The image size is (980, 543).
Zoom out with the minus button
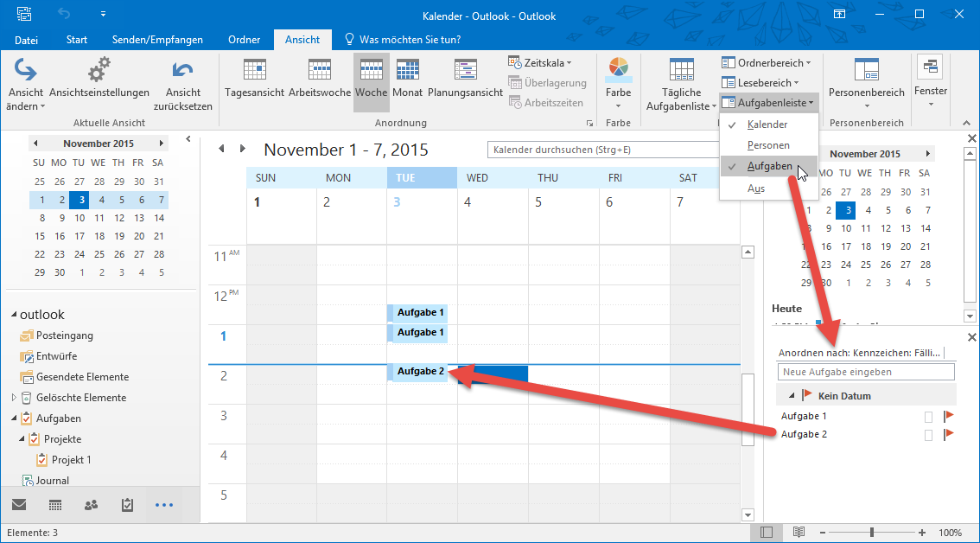(823, 533)
